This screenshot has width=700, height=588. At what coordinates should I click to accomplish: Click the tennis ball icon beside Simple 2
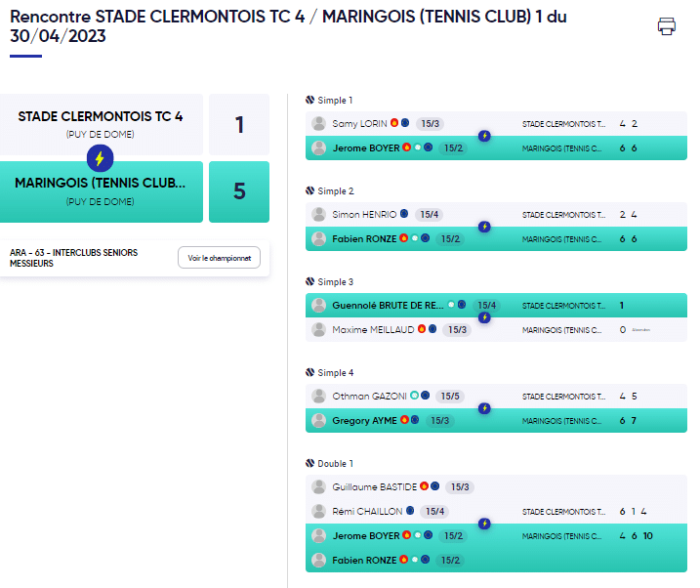tap(309, 190)
